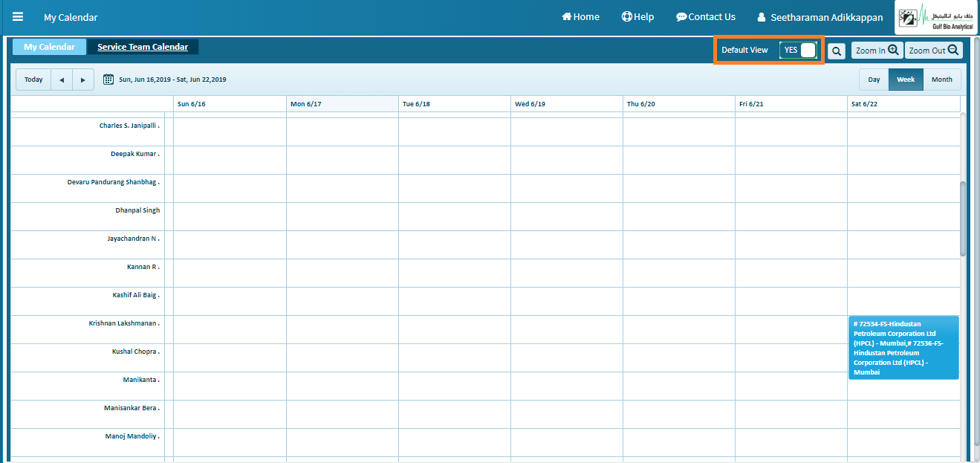Select Jayachandran N row name
The height and width of the screenshot is (463, 980).
(x=134, y=239)
